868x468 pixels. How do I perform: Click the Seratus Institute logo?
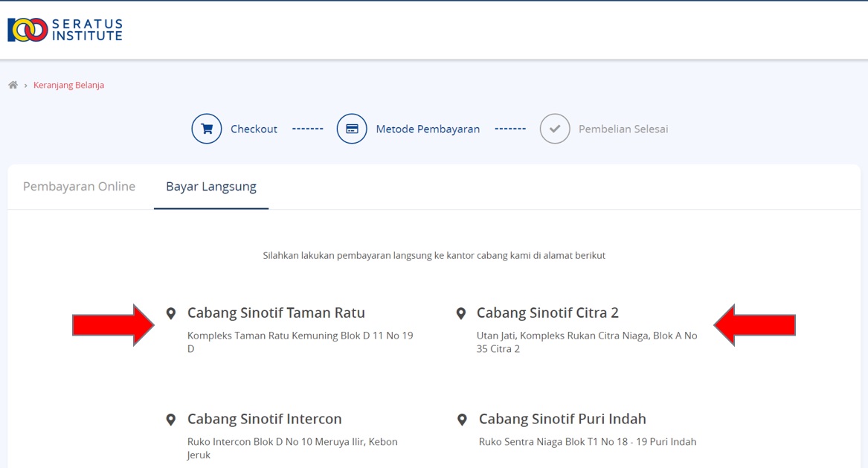[x=65, y=30]
